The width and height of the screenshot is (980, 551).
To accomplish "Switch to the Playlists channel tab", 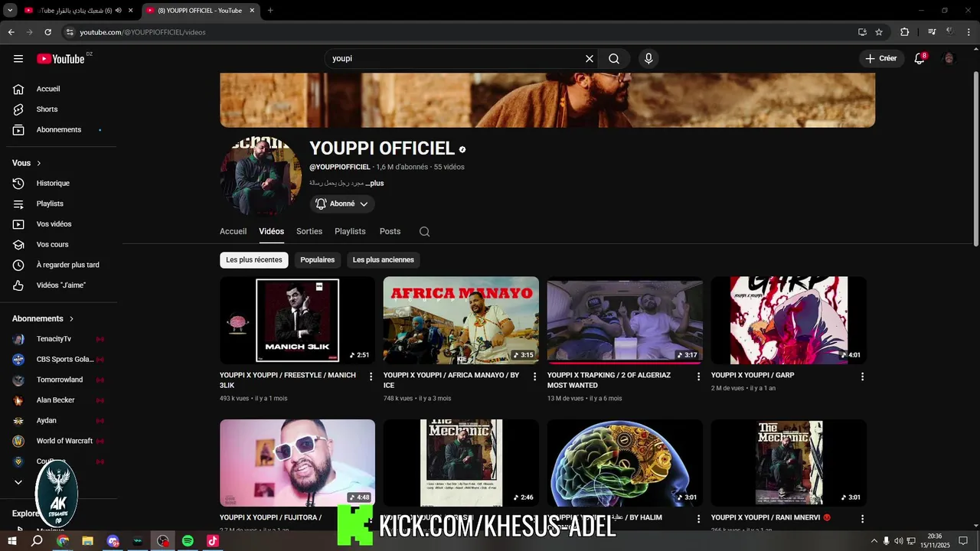I will (x=350, y=231).
